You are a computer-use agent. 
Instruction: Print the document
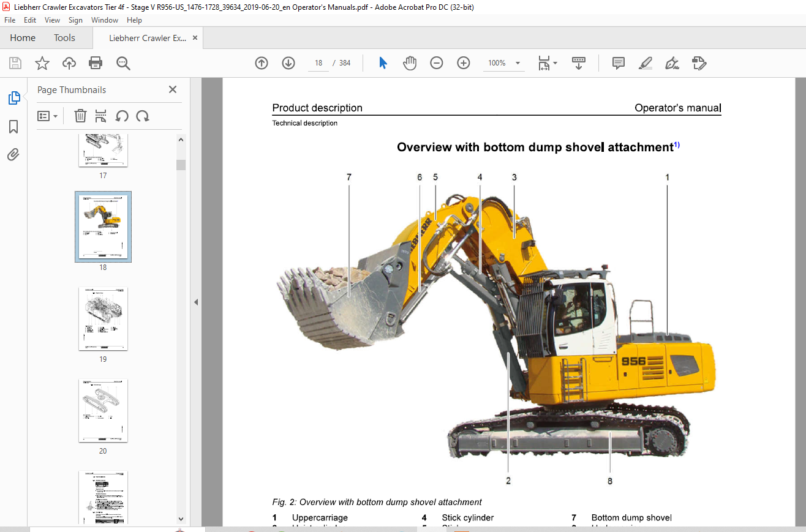click(x=96, y=63)
